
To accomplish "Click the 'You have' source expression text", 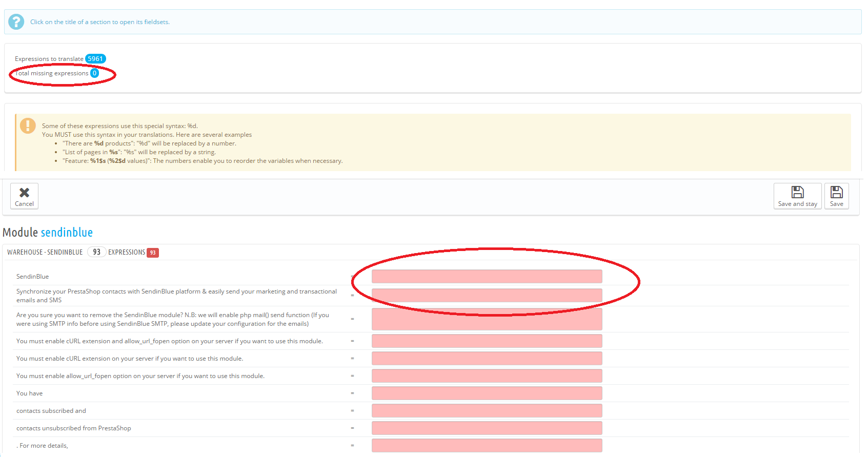I will [30, 393].
